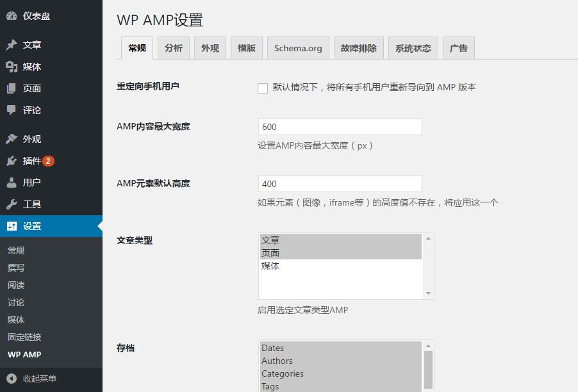
Task: Open 讨论 settings submenu link
Action: pyautogui.click(x=16, y=302)
